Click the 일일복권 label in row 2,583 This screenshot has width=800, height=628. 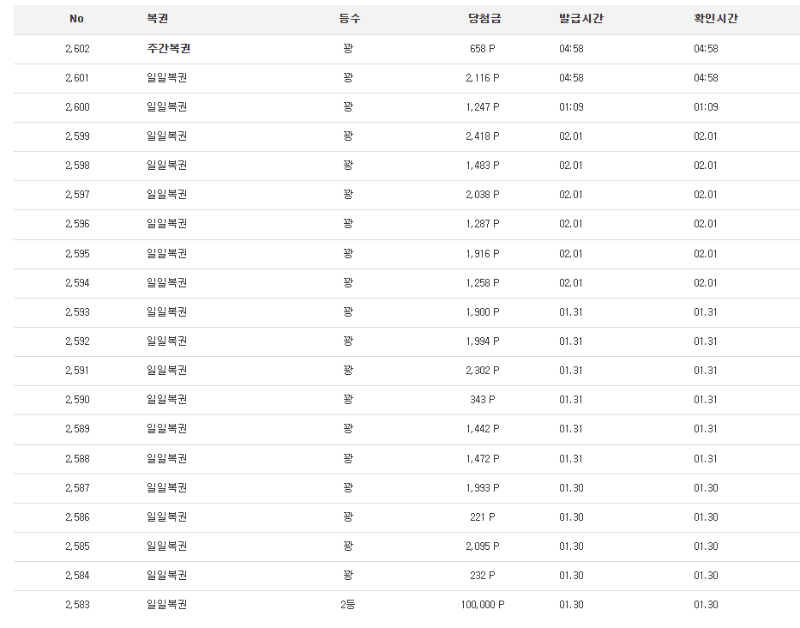[x=166, y=604]
